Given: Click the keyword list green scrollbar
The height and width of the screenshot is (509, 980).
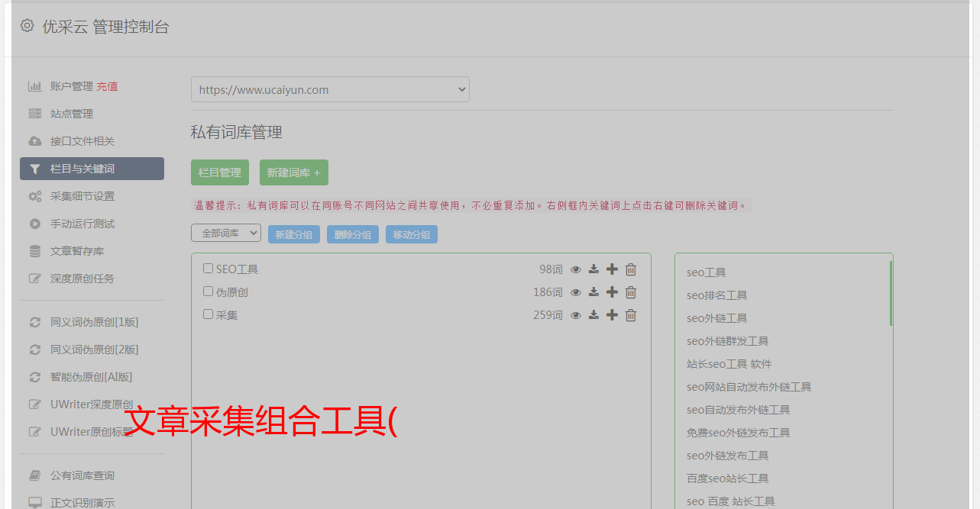Looking at the screenshot, I should tap(891, 294).
